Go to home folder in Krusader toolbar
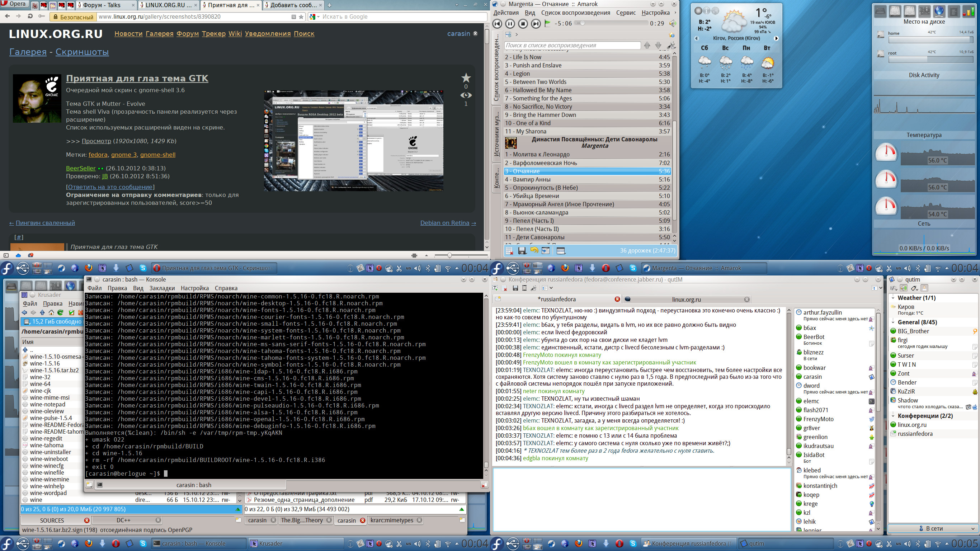 pyautogui.click(x=51, y=312)
